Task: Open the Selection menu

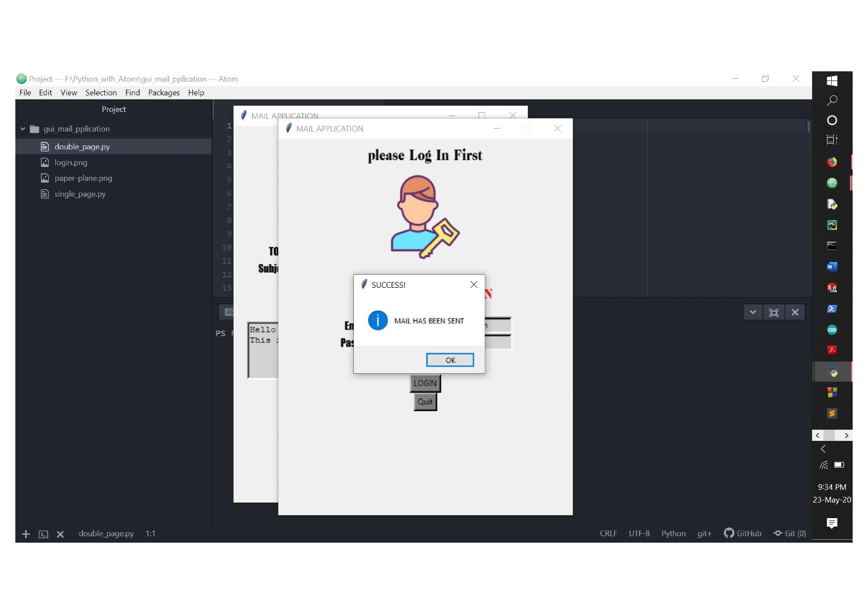Action: [x=100, y=92]
